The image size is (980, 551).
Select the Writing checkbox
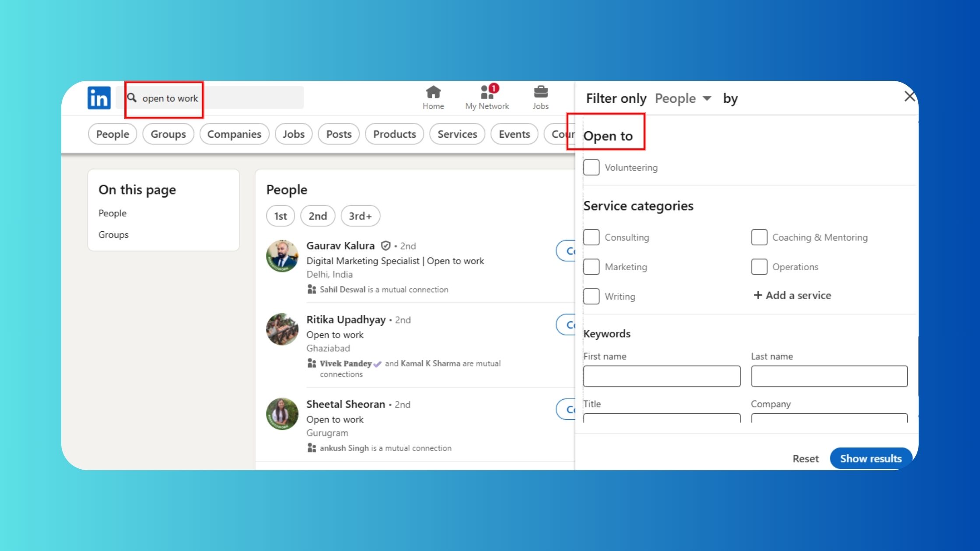[x=591, y=296]
